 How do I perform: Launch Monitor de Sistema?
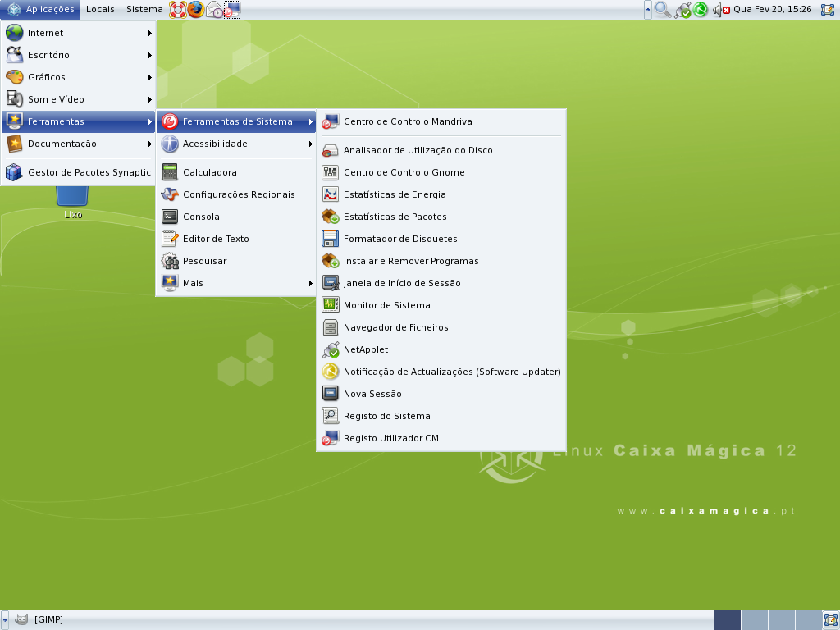pyautogui.click(x=441, y=305)
